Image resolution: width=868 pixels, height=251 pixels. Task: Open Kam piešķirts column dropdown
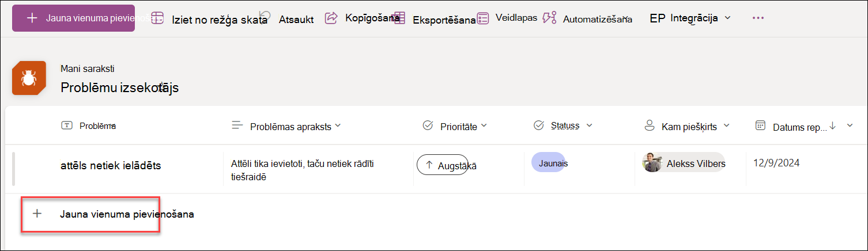pos(726,126)
